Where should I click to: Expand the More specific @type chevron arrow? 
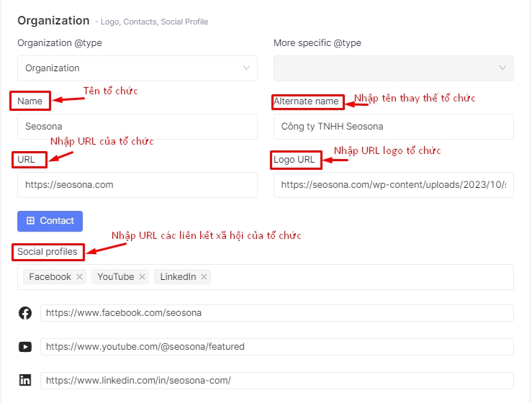502,68
